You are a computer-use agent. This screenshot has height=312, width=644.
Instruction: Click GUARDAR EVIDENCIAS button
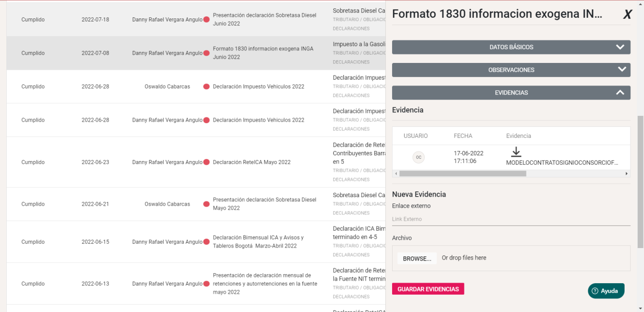428,289
